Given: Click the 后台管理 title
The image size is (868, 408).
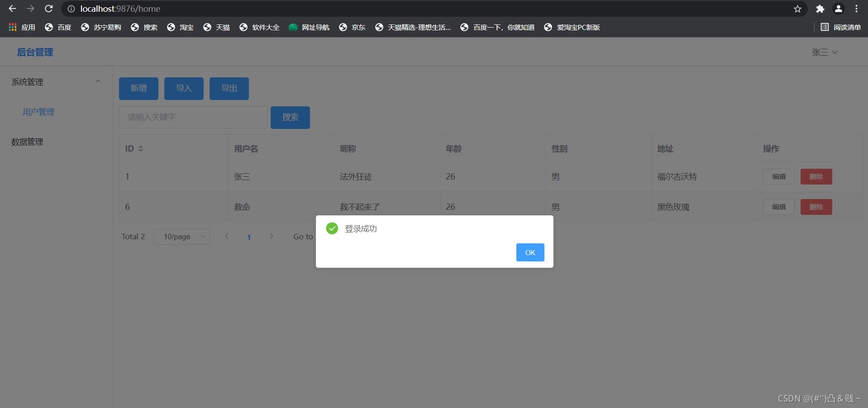Looking at the screenshot, I should pos(35,52).
